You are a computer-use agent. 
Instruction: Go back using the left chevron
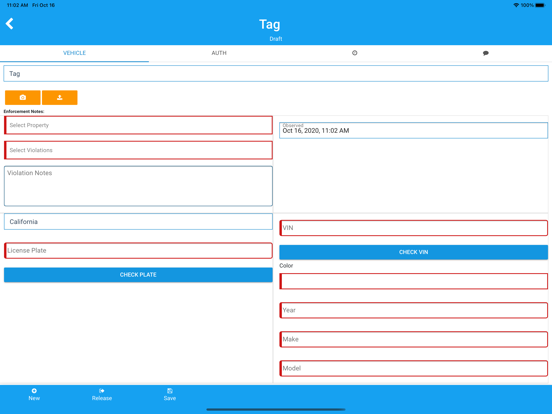coord(10,24)
